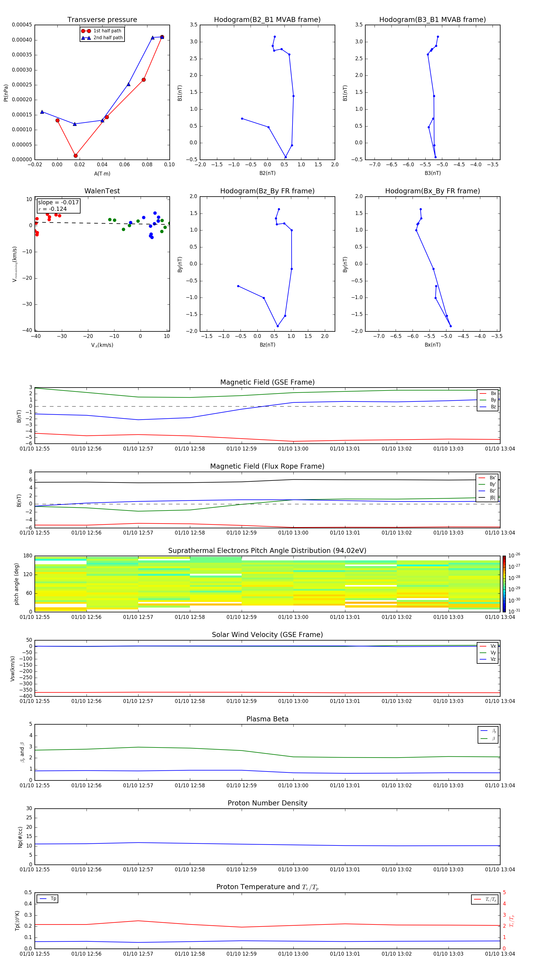Click the 'r = -0.124' annotation
Image resolution: width=535 pixels, height=980 pixels.
tap(53, 209)
